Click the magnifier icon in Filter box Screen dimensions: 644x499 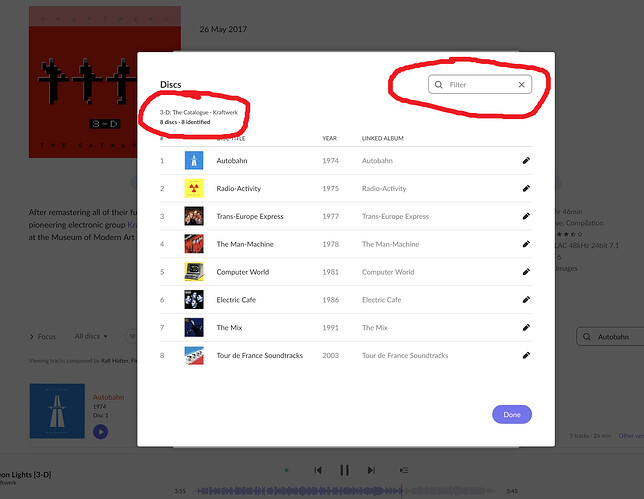pos(439,85)
